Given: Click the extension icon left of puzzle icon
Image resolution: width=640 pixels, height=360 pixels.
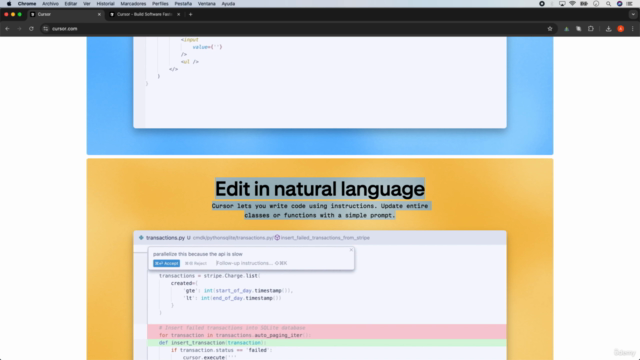Looking at the screenshot, I should point(578,29).
